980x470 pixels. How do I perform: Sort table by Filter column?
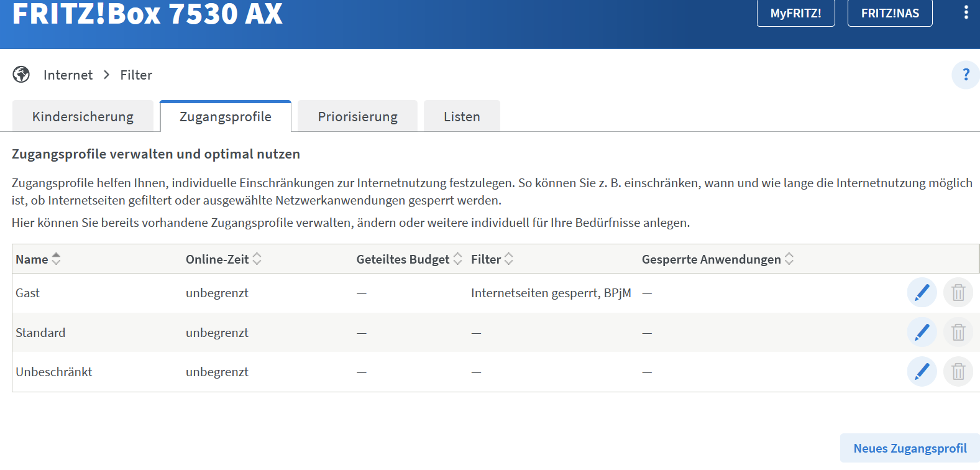[x=492, y=259]
